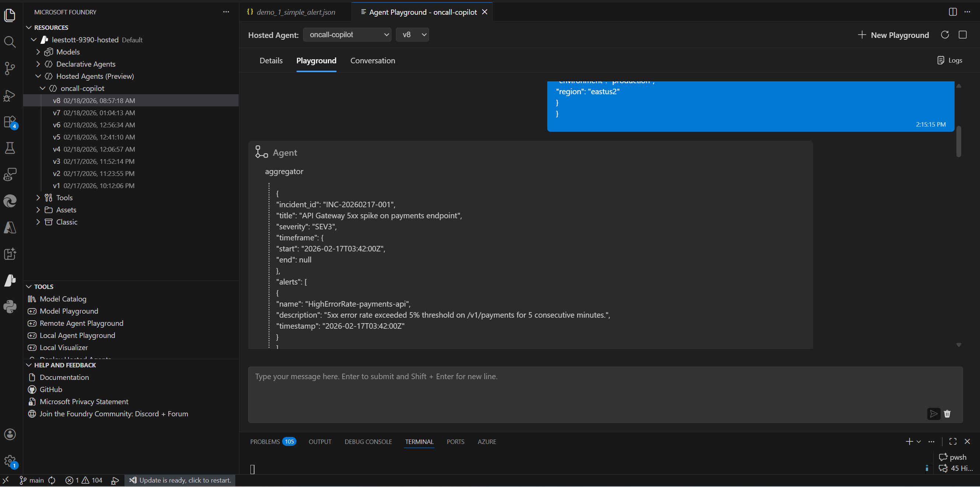Open the Documentation link
Viewport: 980px width, 487px height.
pyautogui.click(x=64, y=377)
